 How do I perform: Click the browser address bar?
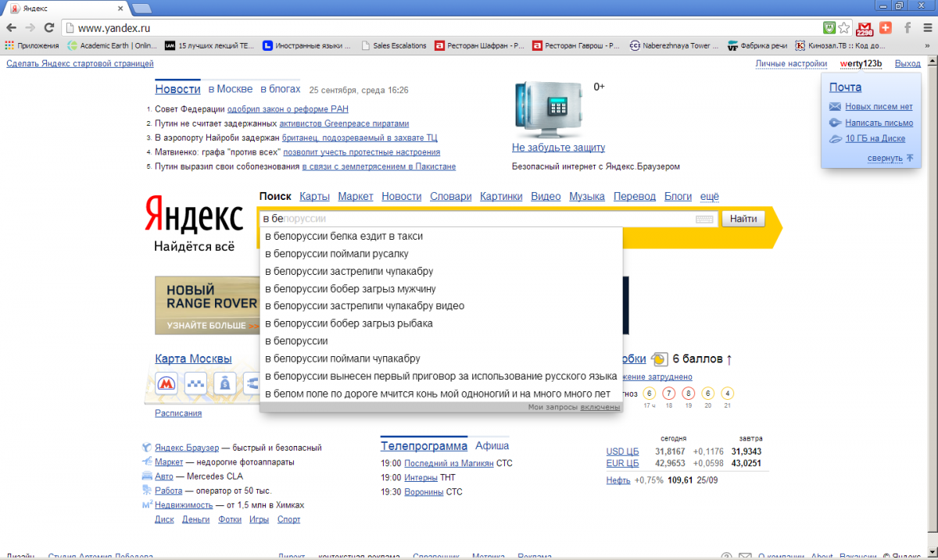pos(442,27)
